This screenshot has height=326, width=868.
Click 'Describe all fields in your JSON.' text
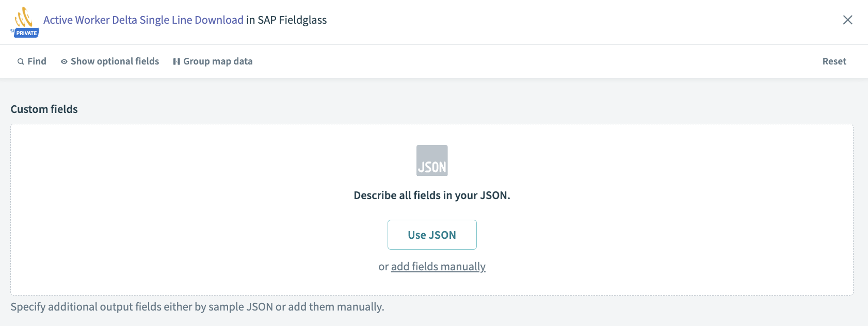click(432, 195)
